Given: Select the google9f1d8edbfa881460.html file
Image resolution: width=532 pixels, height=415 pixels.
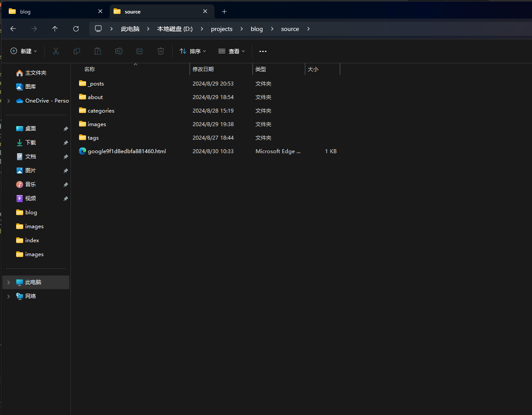Looking at the screenshot, I should tap(127, 151).
